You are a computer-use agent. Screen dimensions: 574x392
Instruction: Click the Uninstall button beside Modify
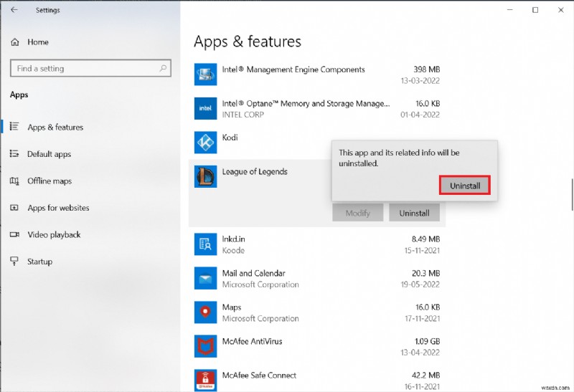(414, 213)
